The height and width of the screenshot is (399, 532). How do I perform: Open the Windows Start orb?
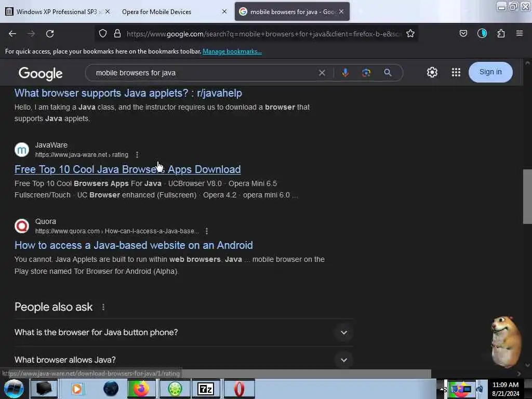14,389
